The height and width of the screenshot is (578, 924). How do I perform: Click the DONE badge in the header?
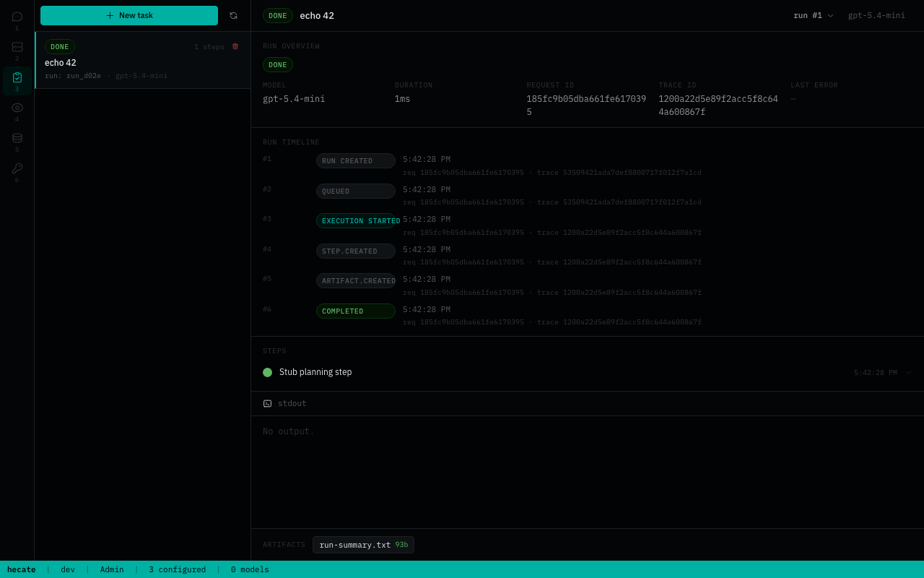point(278,15)
